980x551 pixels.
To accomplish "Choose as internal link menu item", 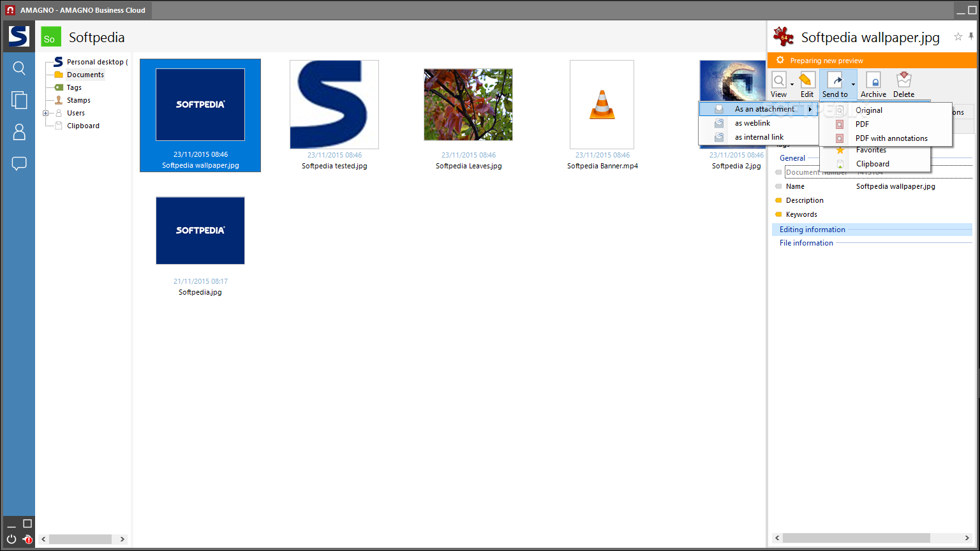I will tap(759, 137).
